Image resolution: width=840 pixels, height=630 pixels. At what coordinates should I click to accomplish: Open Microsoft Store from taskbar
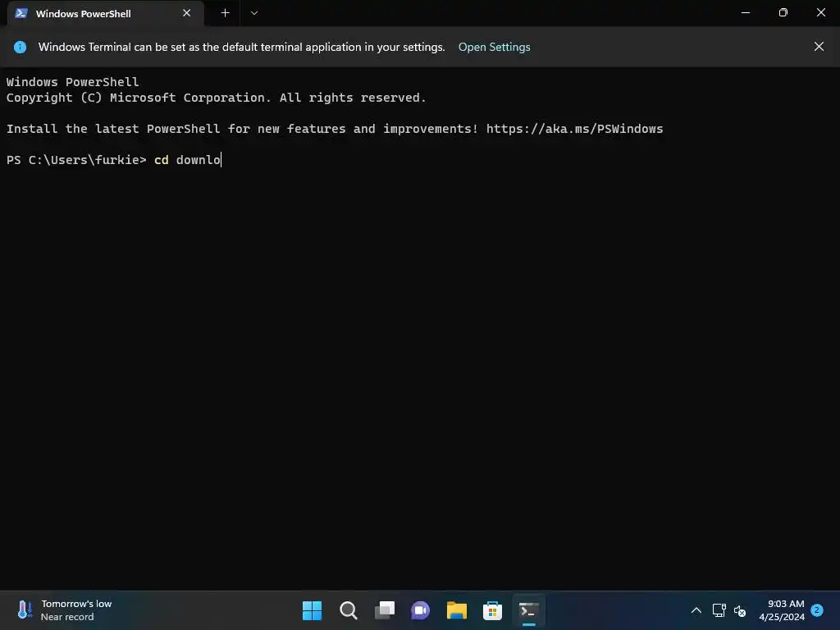point(492,610)
